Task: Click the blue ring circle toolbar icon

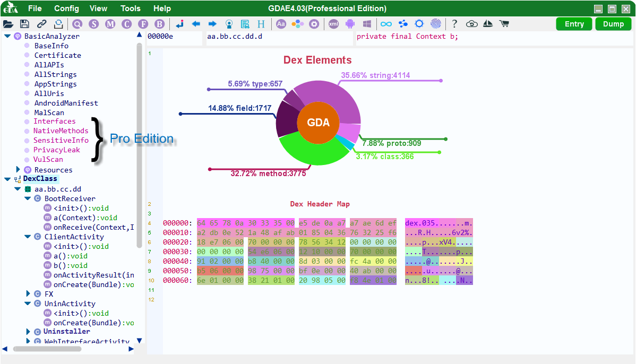Action: tap(419, 24)
